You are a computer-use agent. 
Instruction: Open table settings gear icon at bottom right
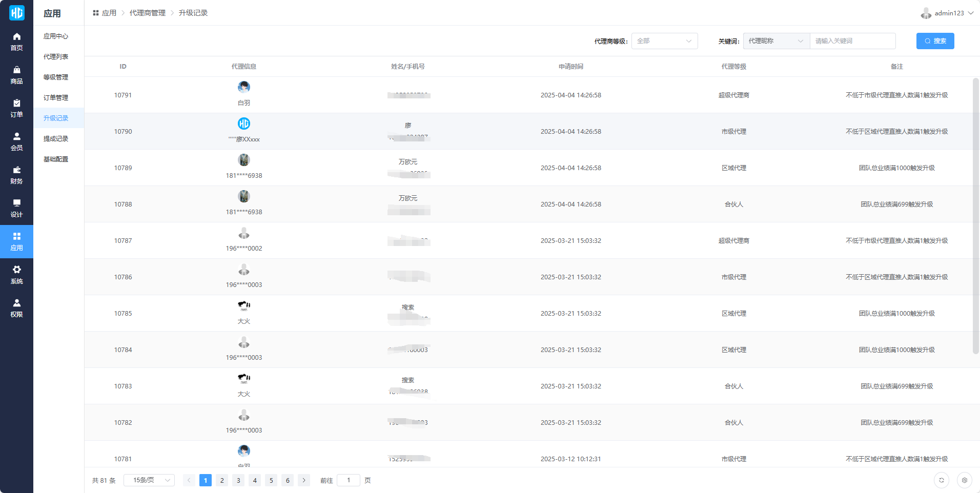point(964,480)
